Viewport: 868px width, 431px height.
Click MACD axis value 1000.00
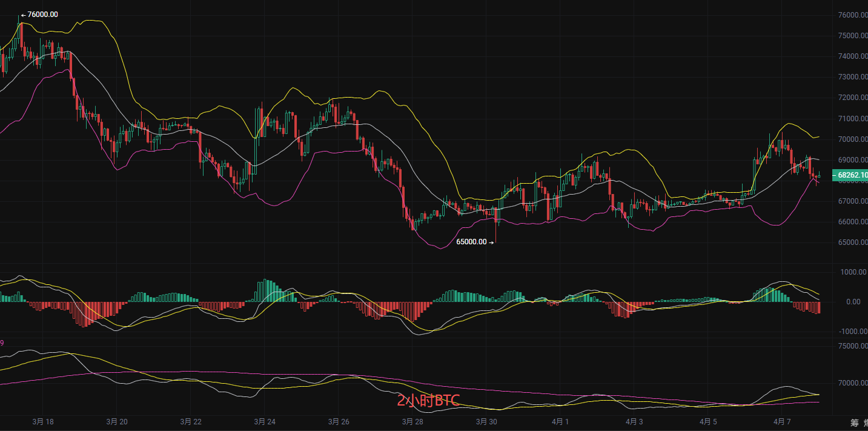[853, 272]
